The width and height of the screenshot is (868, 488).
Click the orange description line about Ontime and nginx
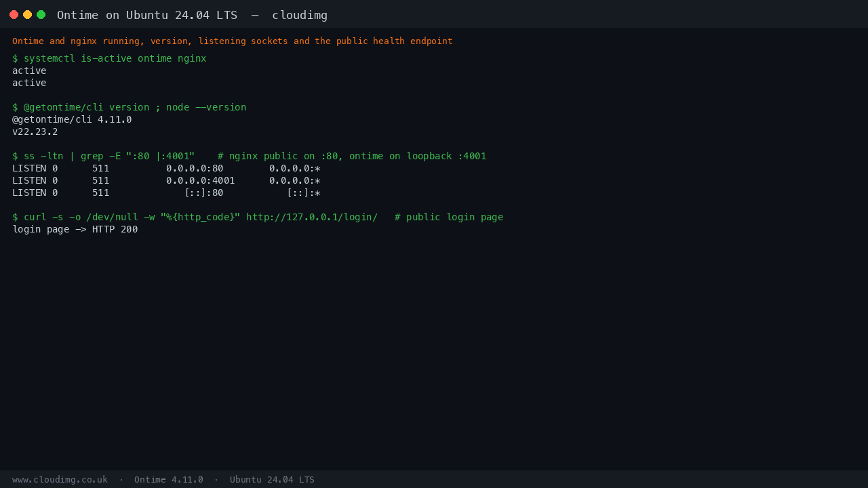(233, 41)
